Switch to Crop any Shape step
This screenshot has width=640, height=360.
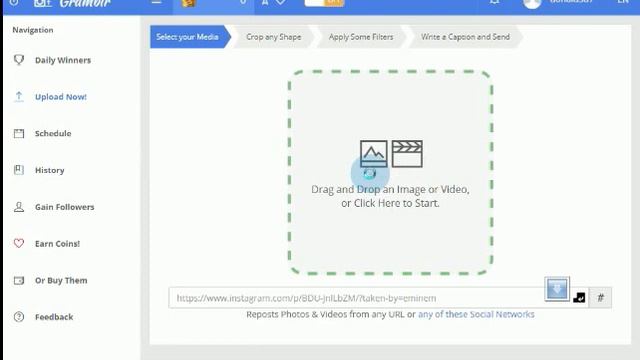coord(273,37)
